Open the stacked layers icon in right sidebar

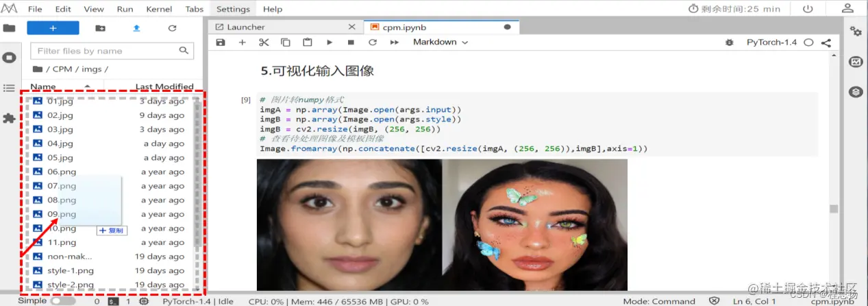[856, 91]
